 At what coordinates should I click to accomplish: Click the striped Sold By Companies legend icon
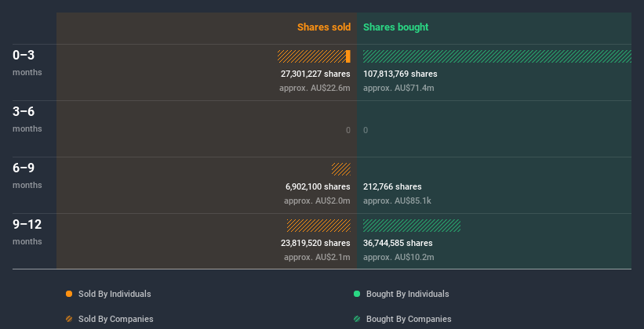69,319
